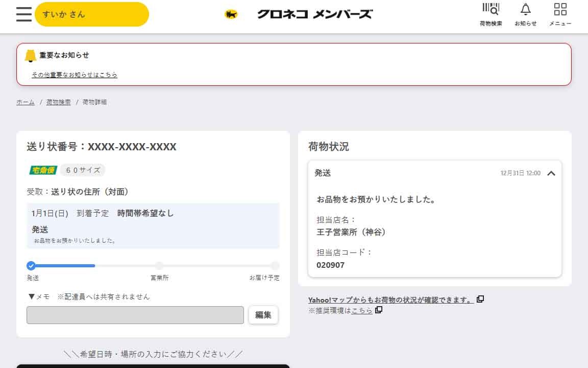Click the 営業所 progress step dot
Screen dimensions: 588x368
[159, 266]
